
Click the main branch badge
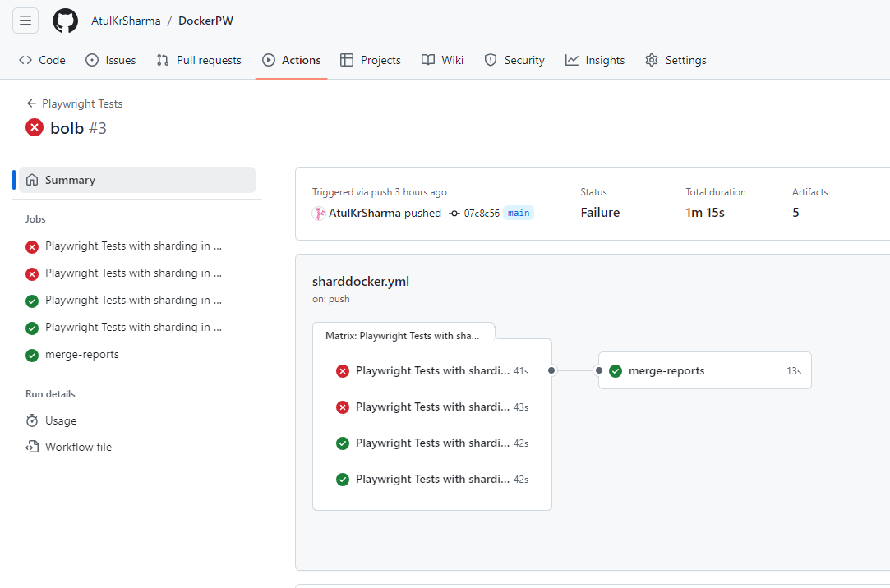(x=519, y=212)
